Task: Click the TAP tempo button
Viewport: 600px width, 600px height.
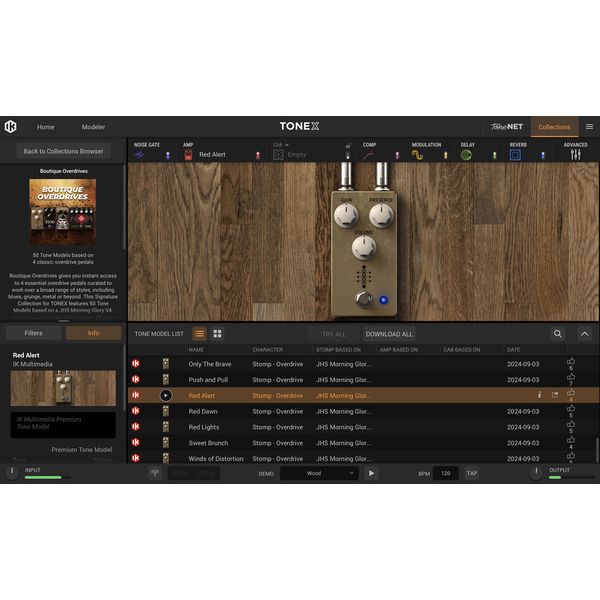Action: tap(472, 473)
